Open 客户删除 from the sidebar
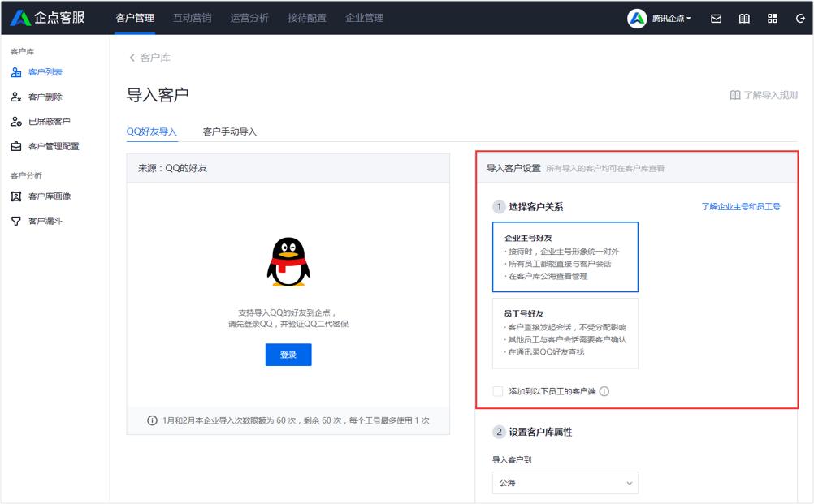814x504 pixels. point(45,97)
